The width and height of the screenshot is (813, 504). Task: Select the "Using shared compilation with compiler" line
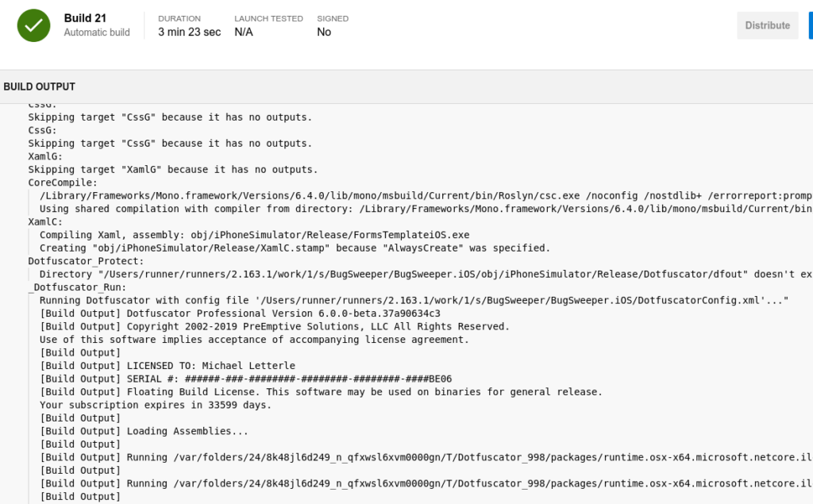point(426,209)
